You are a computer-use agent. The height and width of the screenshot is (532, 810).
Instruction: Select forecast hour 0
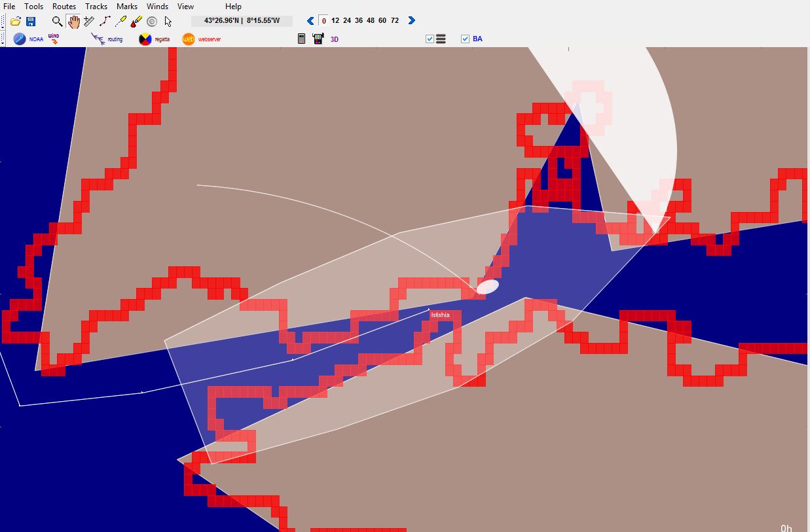click(x=323, y=21)
